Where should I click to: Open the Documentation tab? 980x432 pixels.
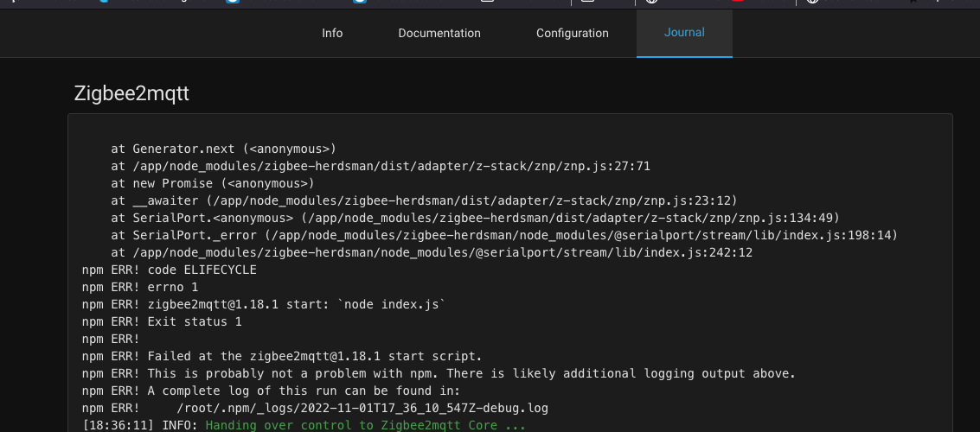pos(439,33)
